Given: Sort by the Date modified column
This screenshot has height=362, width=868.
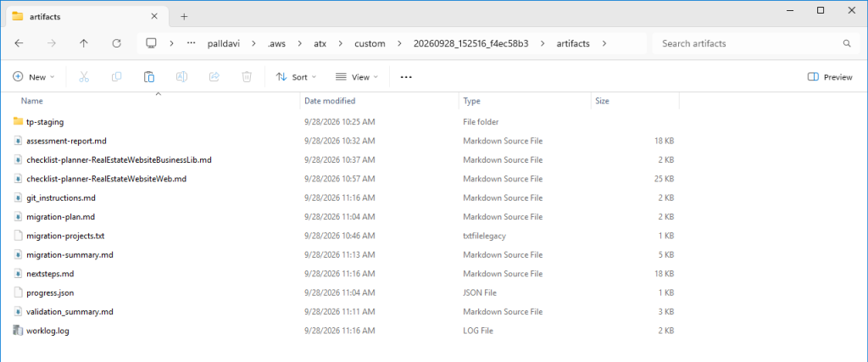Looking at the screenshot, I should (330, 101).
